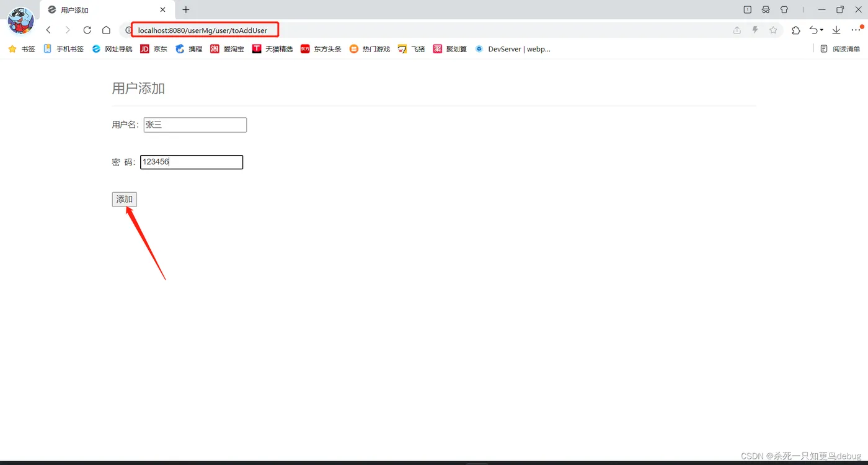Open the 飞猪 bookmark
868x465 pixels.
412,49
